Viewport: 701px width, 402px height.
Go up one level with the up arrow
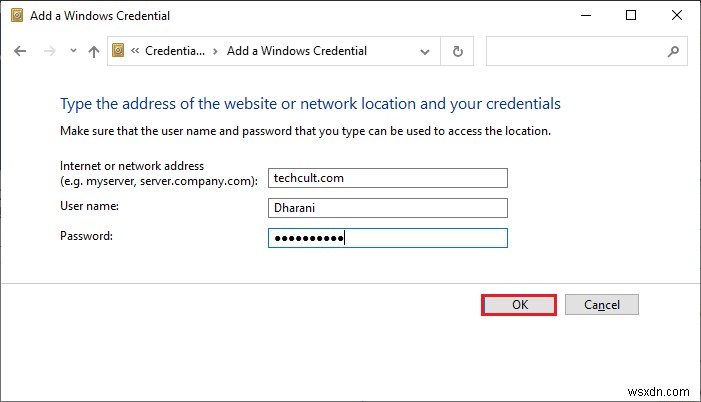point(94,51)
